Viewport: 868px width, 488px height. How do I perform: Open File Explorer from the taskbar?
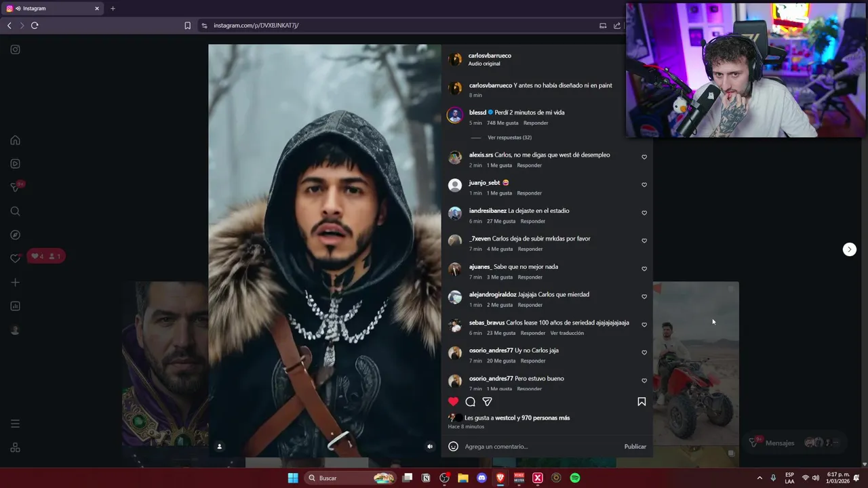(x=463, y=478)
